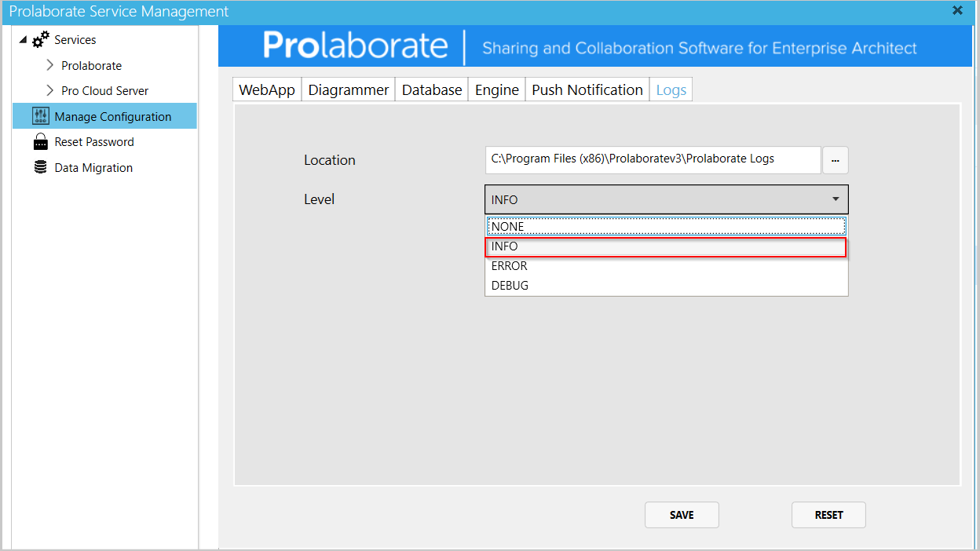980x551 pixels.
Task: Open the Diagrammer tab
Action: click(x=349, y=89)
